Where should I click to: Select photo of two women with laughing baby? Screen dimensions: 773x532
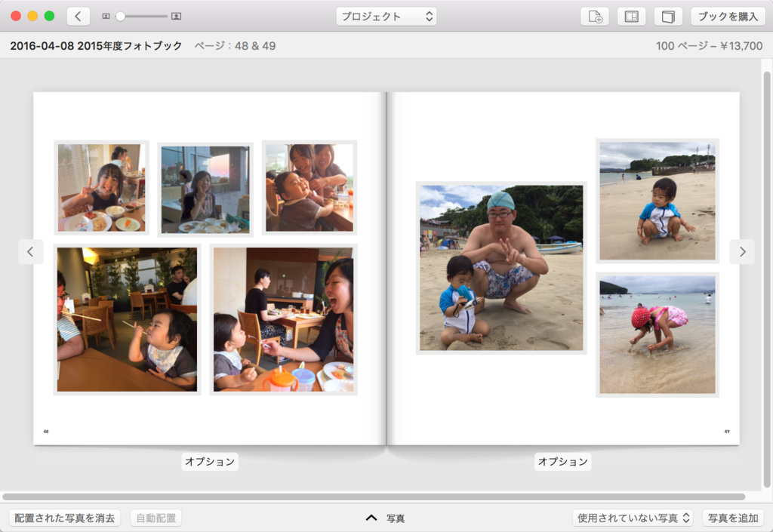coord(309,188)
